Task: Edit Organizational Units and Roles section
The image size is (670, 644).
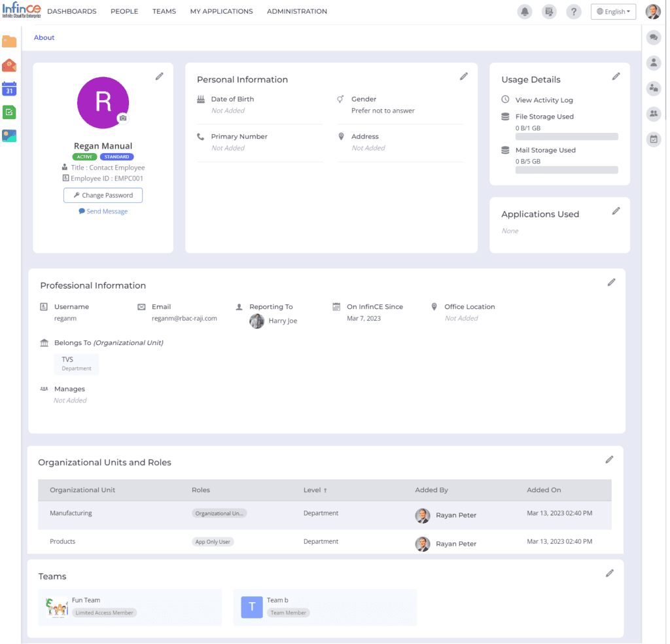Action: (x=610, y=460)
